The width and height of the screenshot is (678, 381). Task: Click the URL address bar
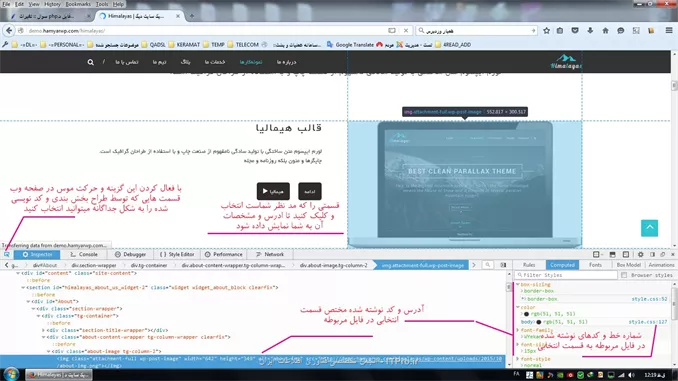point(208,31)
